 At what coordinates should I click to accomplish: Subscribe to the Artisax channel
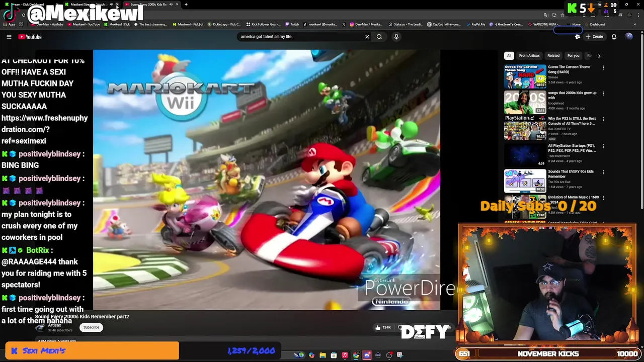click(91, 327)
